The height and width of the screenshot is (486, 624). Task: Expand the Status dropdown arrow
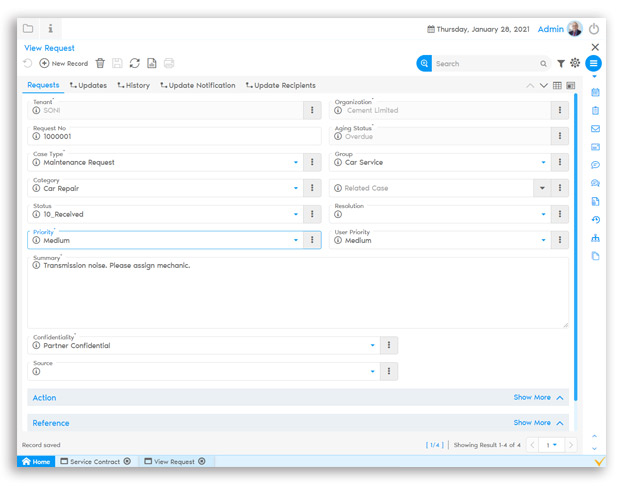coord(296,214)
